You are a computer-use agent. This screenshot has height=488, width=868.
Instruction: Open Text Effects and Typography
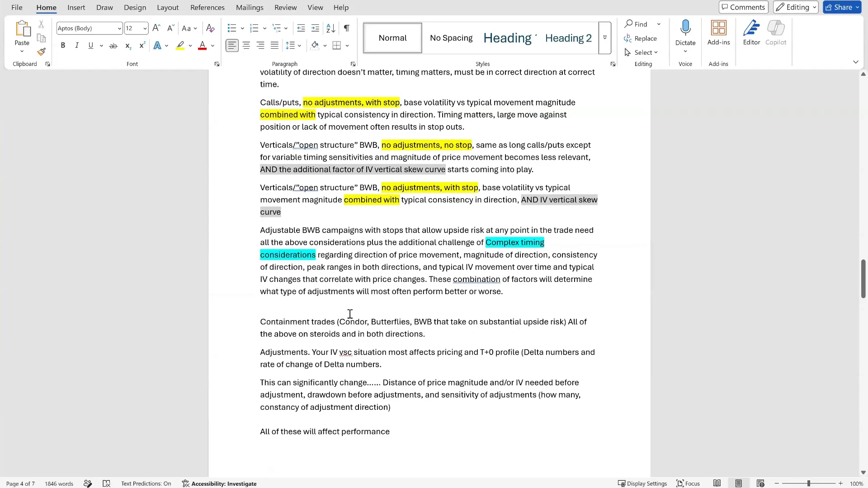(x=157, y=45)
